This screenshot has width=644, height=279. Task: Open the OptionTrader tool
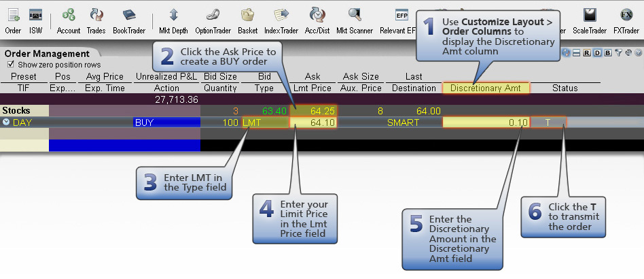214,19
